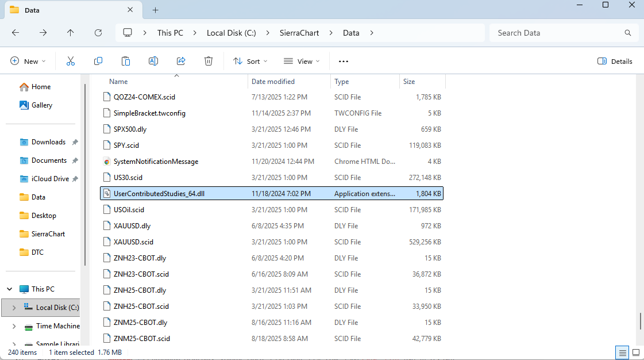The height and width of the screenshot is (360, 644).
Task: Expand chevron after SierraChart in address bar
Action: [x=331, y=33]
